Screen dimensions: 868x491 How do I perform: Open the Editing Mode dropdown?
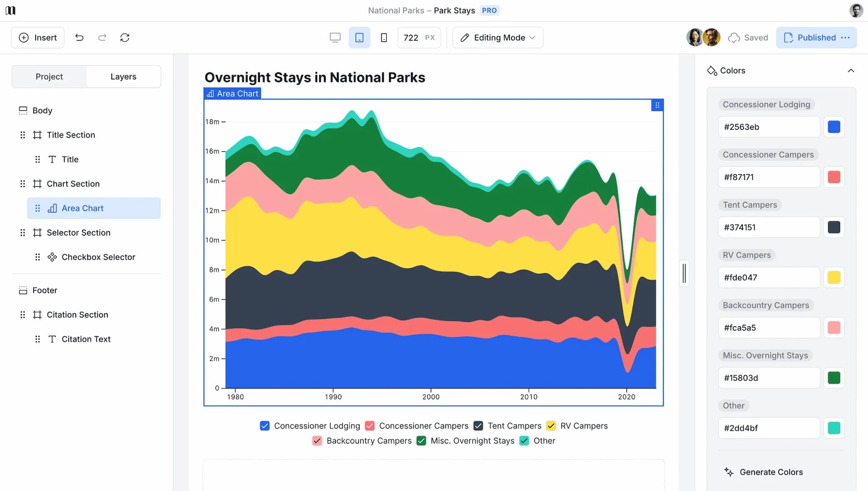coord(497,38)
